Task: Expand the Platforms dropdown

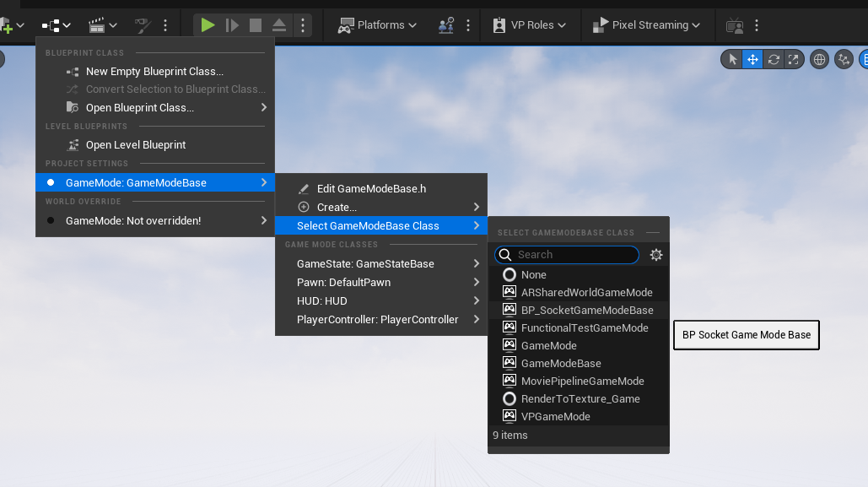Action: click(378, 25)
